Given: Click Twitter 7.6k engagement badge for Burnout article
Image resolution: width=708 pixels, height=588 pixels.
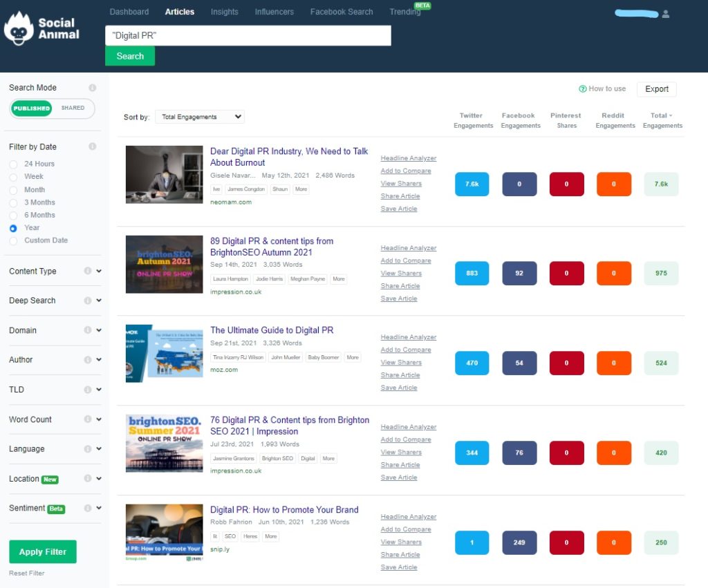Looking at the screenshot, I should (472, 184).
